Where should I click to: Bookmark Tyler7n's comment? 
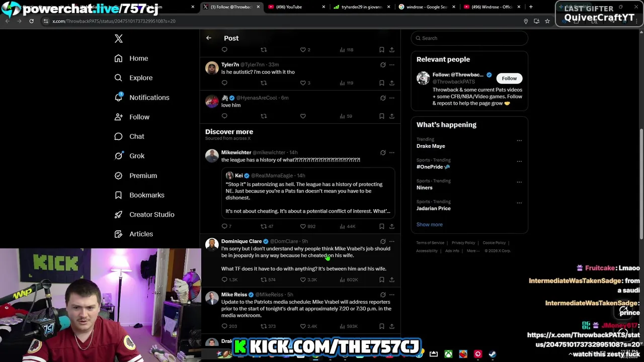(382, 83)
